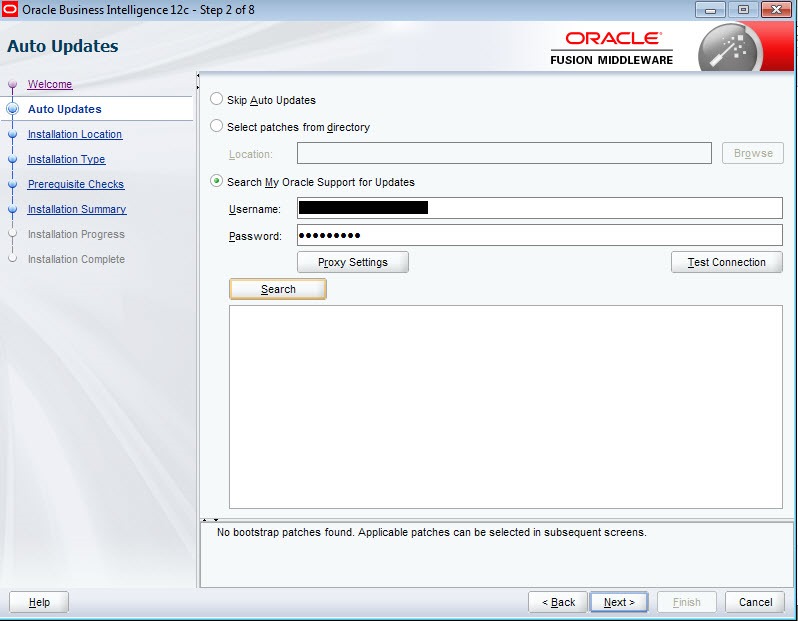Collapse navigation pane using splitter arrow
The image size is (798, 621).
click(198, 76)
